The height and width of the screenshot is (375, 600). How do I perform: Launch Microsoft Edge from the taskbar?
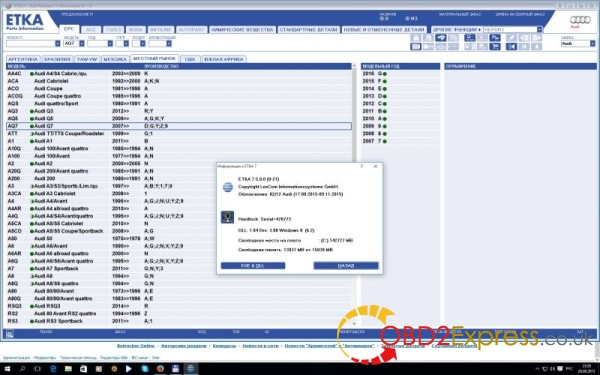click(53, 369)
